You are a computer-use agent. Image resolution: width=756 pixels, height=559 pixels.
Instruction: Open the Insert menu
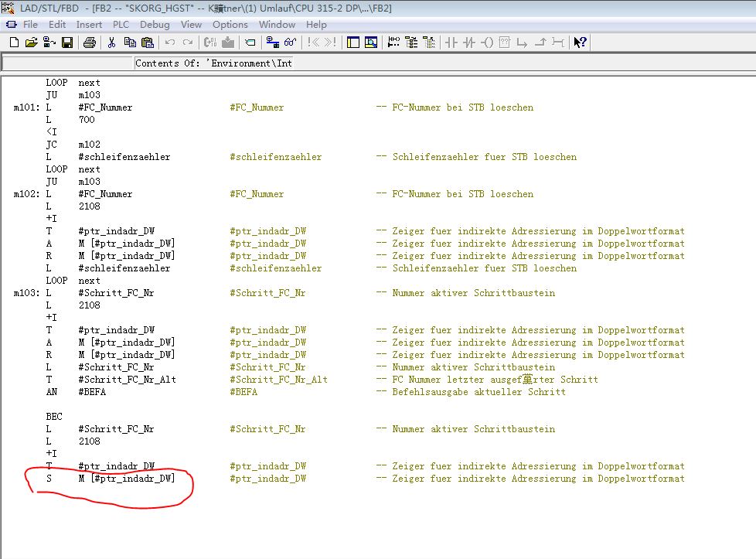(x=89, y=24)
